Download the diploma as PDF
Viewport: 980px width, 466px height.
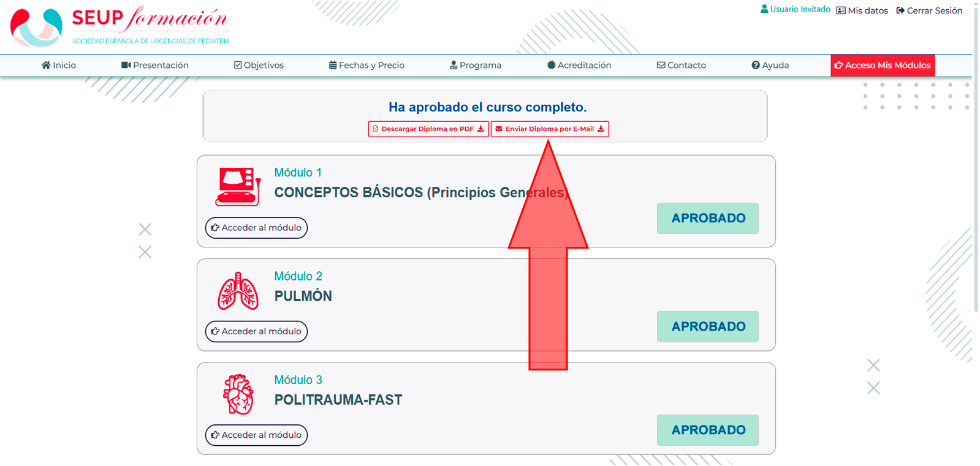428,129
